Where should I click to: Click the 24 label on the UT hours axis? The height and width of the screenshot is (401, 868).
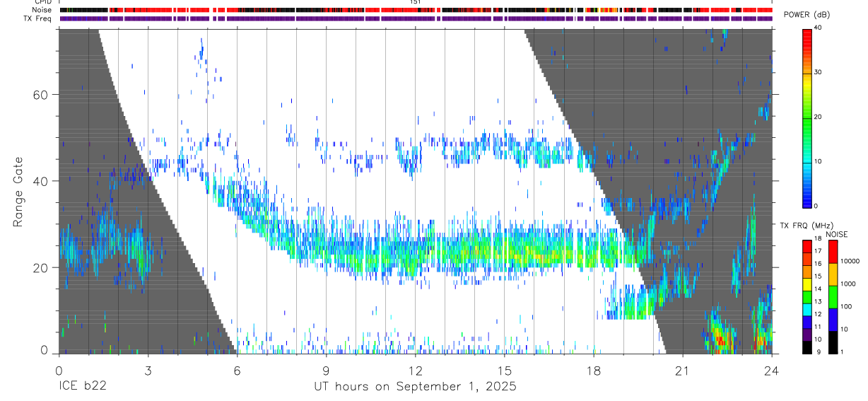(x=771, y=371)
